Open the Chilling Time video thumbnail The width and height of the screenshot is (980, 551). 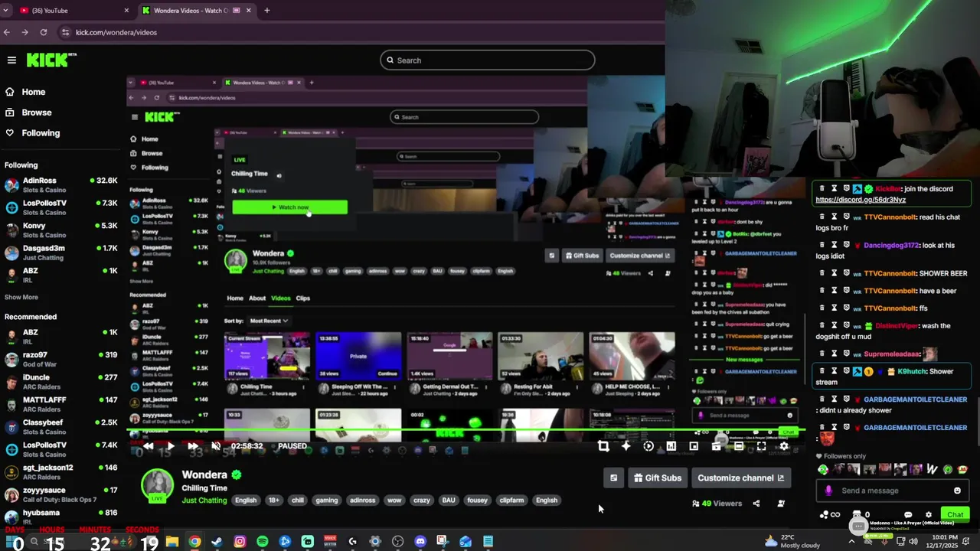[x=267, y=356]
